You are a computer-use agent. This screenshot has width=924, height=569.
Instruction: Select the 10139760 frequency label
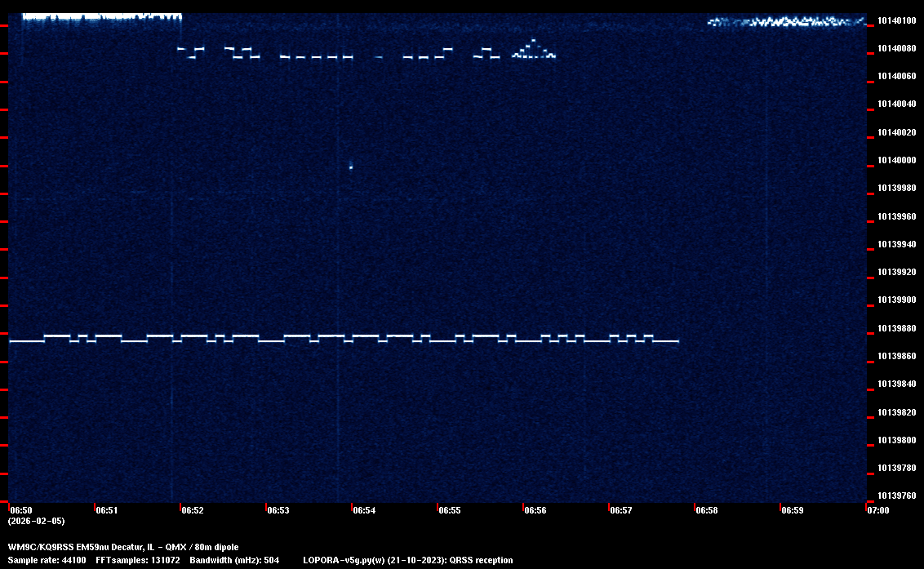click(x=897, y=496)
